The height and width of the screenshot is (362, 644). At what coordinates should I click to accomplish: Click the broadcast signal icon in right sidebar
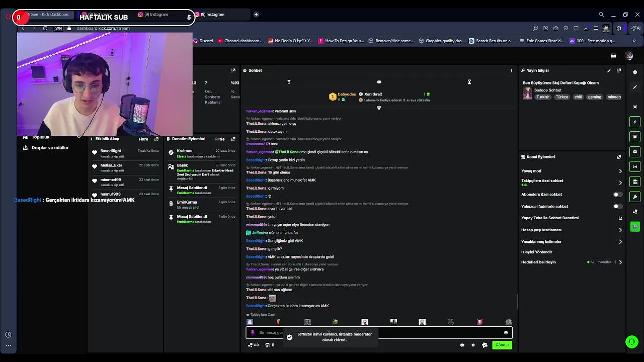(x=635, y=166)
